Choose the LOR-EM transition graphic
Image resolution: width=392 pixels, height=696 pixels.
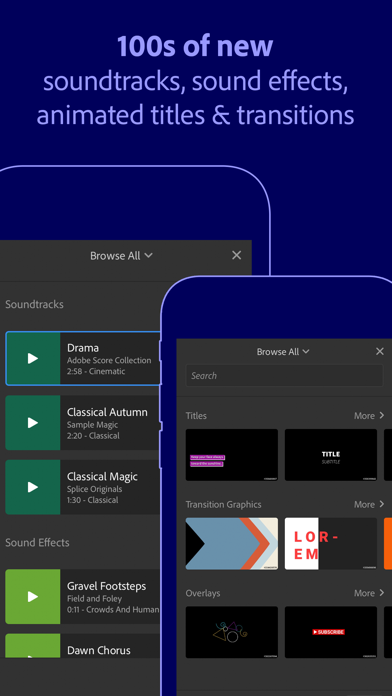[331, 543]
